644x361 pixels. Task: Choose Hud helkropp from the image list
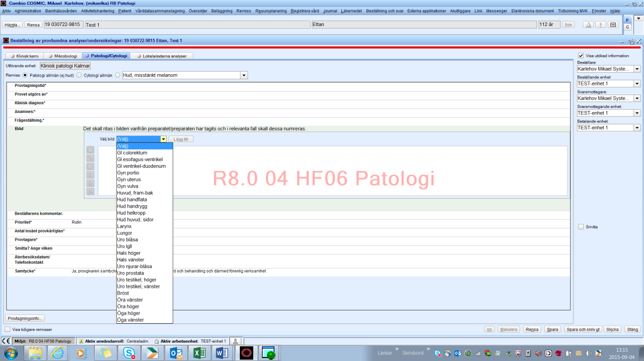point(144,213)
